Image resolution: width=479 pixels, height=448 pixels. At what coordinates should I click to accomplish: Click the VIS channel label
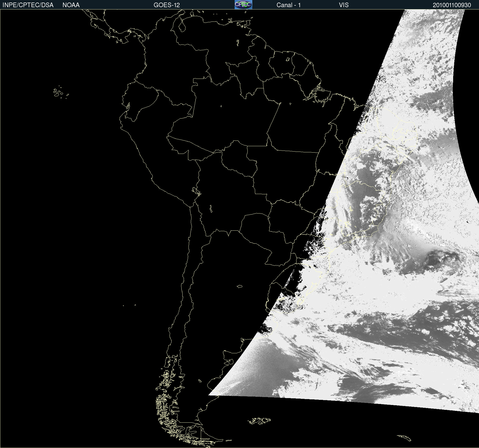[x=344, y=5]
